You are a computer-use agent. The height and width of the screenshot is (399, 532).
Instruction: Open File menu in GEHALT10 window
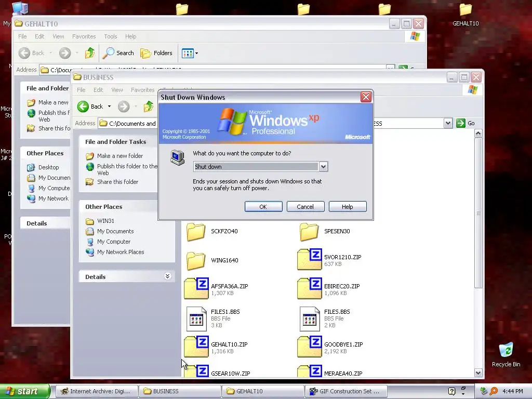(x=22, y=36)
